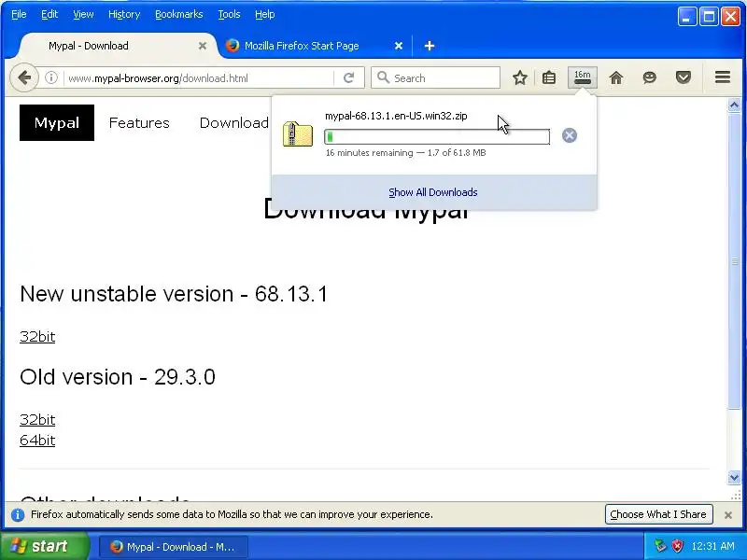747x560 pixels.
Task: Open the Tools menu
Action: tap(229, 14)
